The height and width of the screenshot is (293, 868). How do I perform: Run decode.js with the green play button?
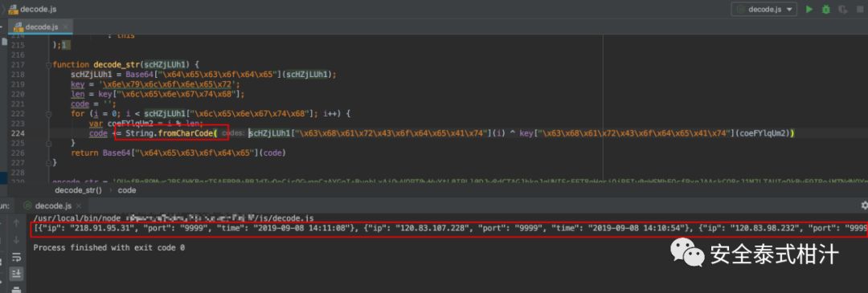pyautogui.click(x=809, y=10)
